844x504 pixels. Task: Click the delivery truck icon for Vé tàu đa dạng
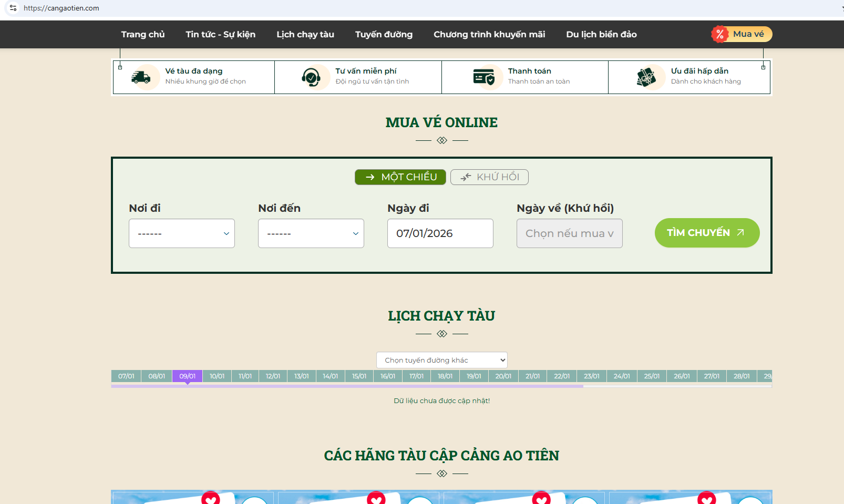[141, 77]
